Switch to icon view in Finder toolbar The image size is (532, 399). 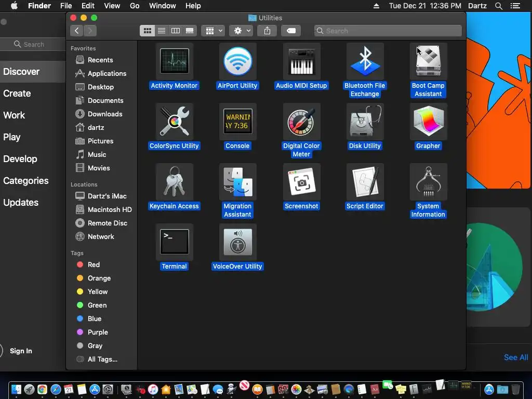pos(147,31)
